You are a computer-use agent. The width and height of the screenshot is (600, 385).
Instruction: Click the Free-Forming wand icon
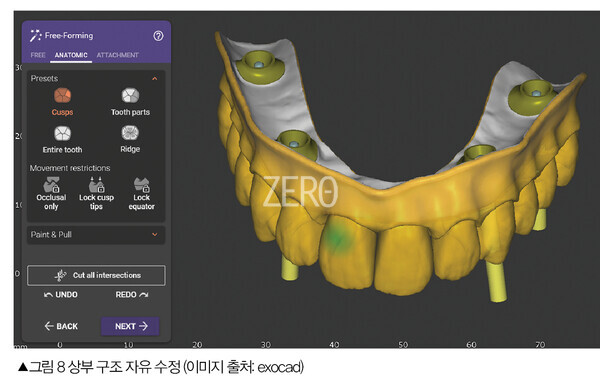click(36, 36)
